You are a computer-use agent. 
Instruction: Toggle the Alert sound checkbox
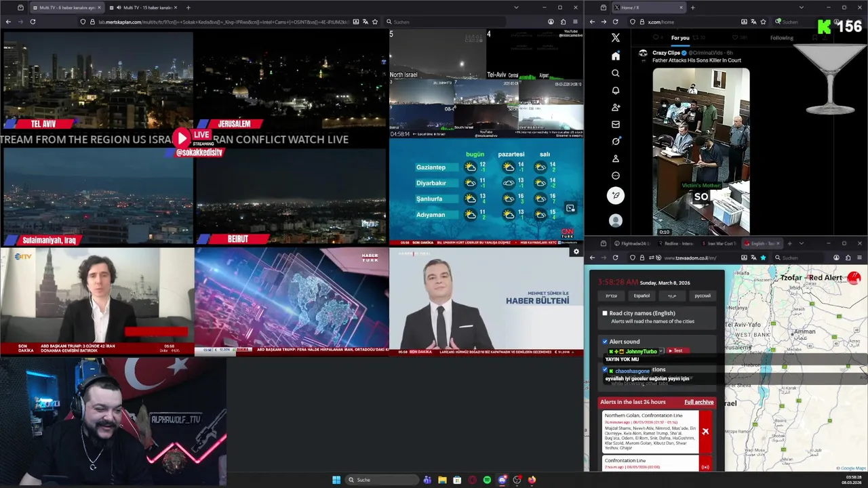605,342
